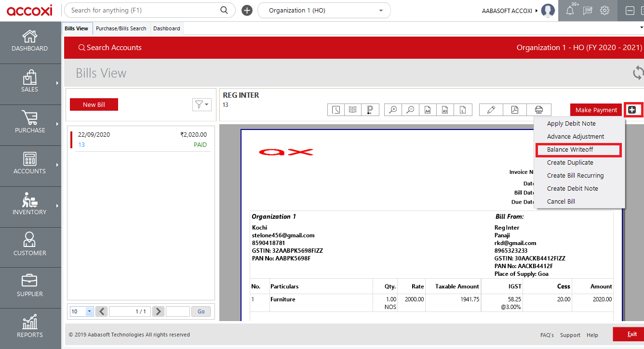This screenshot has height=349, width=644.
Task: Click the page number input next to Go
Action: (178, 311)
